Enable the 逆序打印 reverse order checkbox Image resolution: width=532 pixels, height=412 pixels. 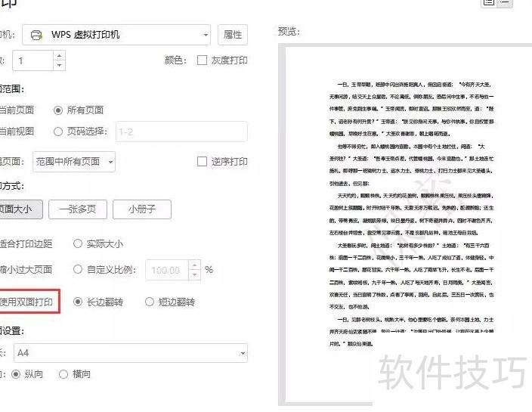(x=202, y=162)
